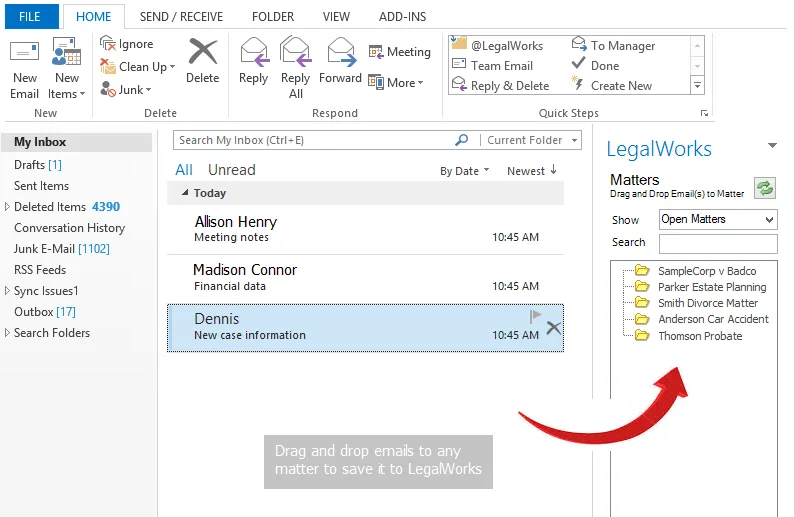Collapse the Today group

pos(185,192)
